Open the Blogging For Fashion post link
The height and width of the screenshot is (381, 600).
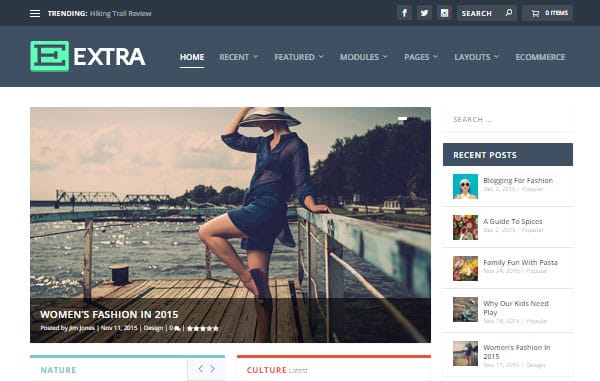[518, 180]
